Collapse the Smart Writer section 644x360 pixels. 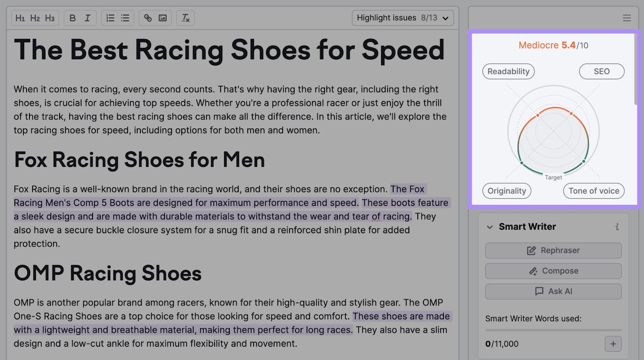pyautogui.click(x=490, y=227)
